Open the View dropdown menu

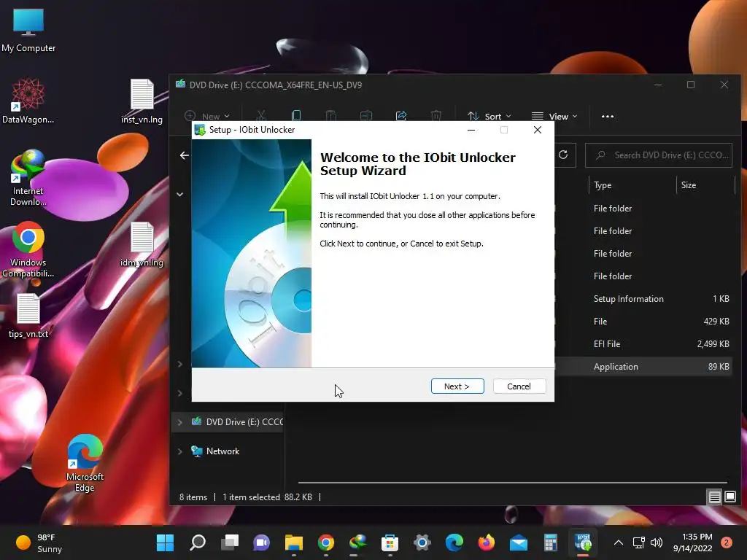point(554,116)
